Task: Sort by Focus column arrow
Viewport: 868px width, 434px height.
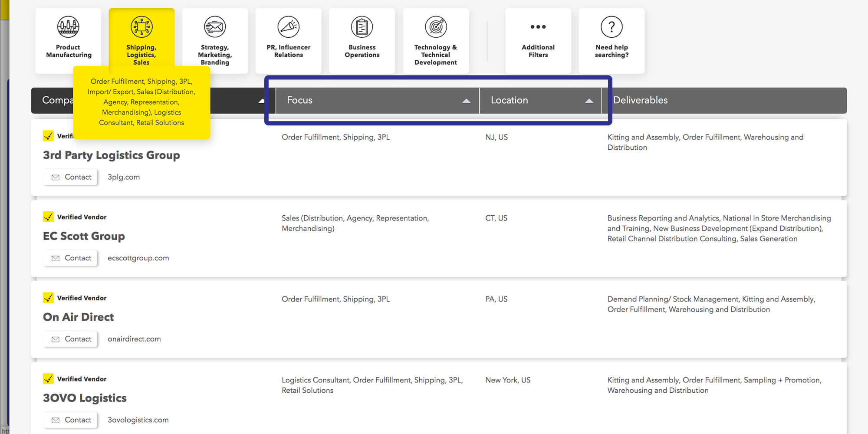Action: click(466, 101)
